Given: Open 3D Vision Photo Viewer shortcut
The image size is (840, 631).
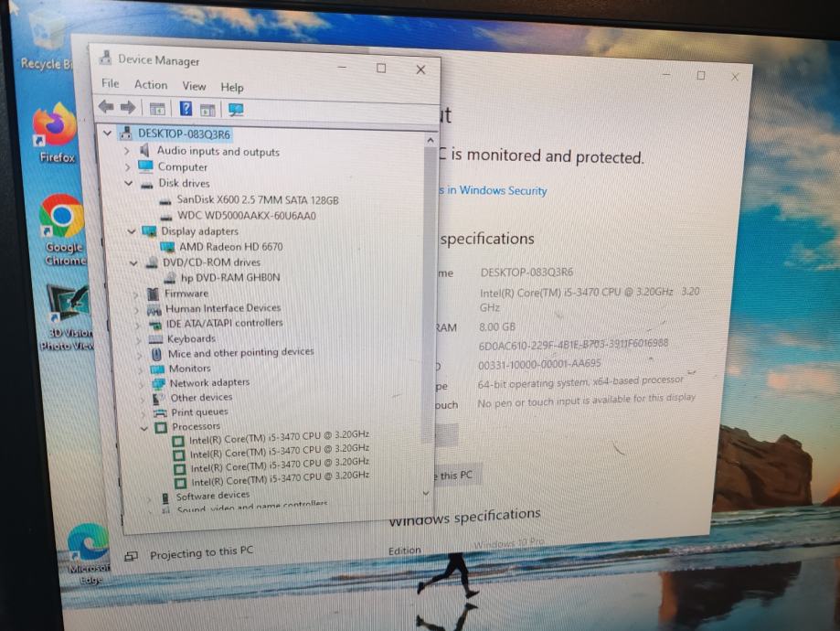Looking at the screenshot, I should [x=69, y=317].
